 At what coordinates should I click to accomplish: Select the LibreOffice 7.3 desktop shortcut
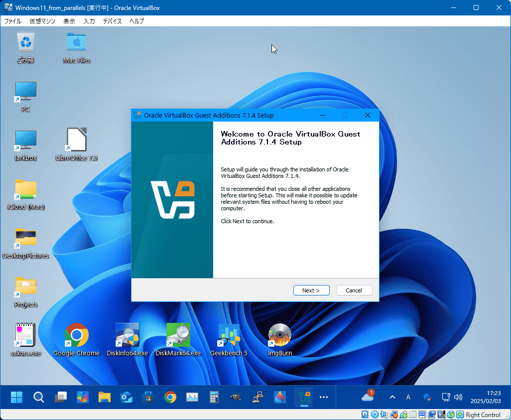[x=77, y=145]
